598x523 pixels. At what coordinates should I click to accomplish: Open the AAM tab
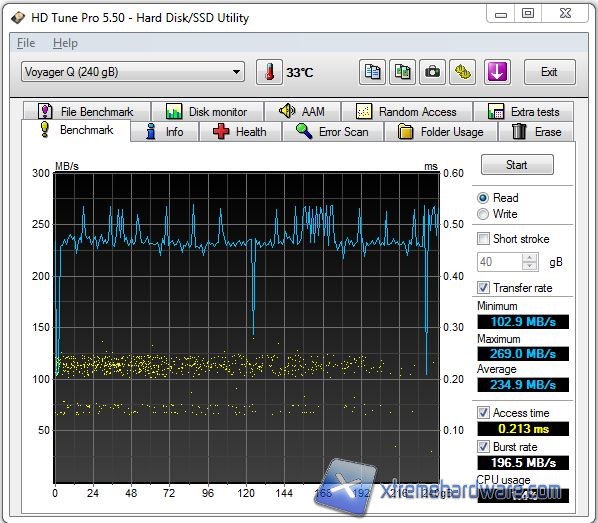click(302, 111)
